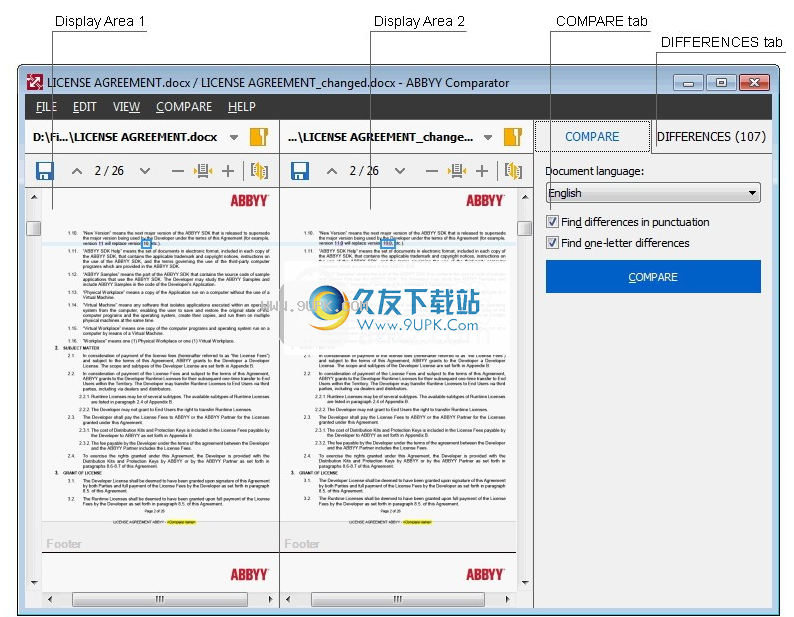794x617 pixels.
Task: Click the right scrollbar down arrow
Action: (525, 583)
